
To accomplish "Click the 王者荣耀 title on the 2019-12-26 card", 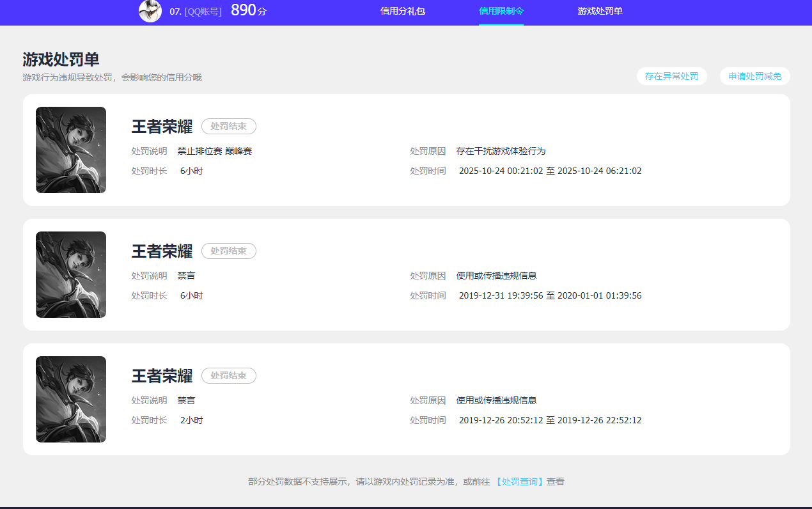I will pos(162,375).
